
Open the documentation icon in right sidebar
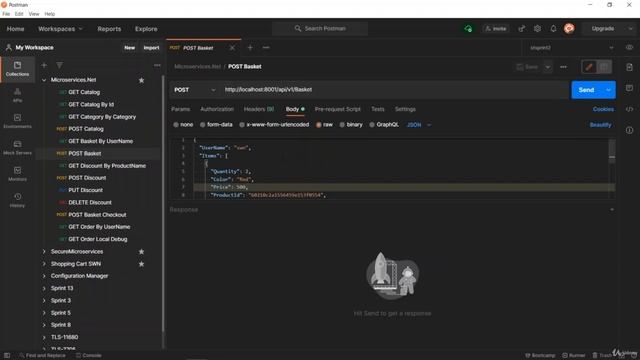pos(629,67)
